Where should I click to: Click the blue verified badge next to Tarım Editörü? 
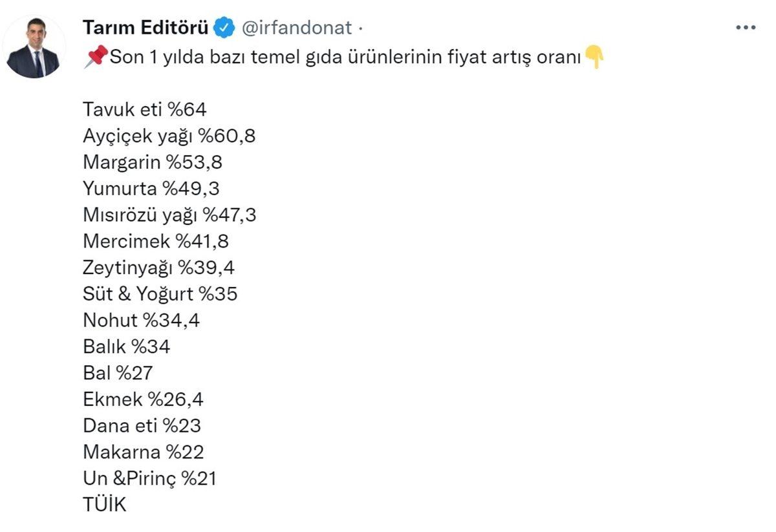[223, 27]
